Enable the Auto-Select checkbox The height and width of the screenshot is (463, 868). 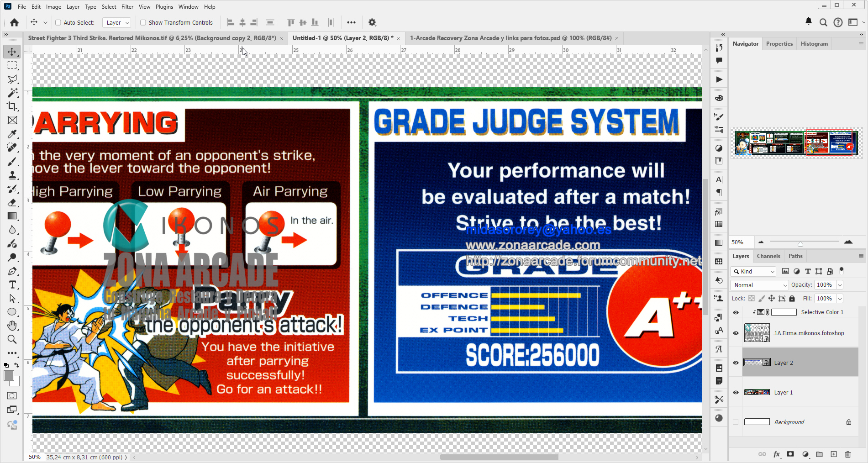coord(58,22)
